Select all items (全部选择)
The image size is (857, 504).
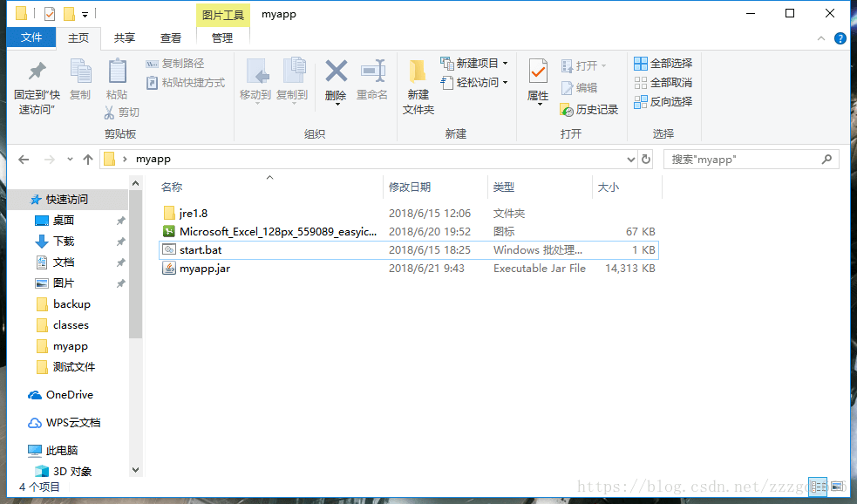663,64
